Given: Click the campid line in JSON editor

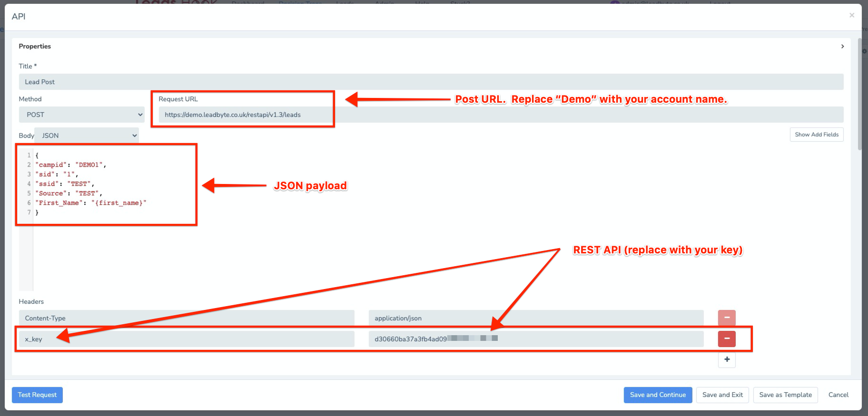Looking at the screenshot, I should pos(70,165).
